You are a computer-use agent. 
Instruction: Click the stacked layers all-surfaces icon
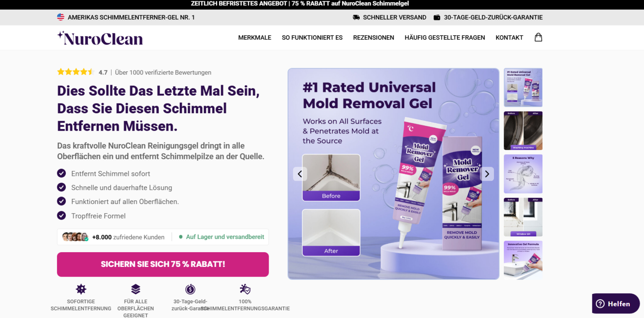tap(135, 289)
